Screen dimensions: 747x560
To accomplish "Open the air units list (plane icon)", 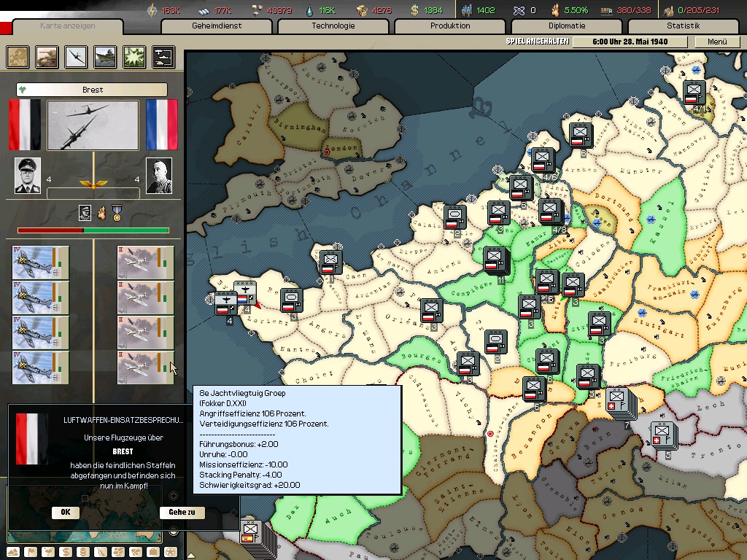I will click(76, 57).
